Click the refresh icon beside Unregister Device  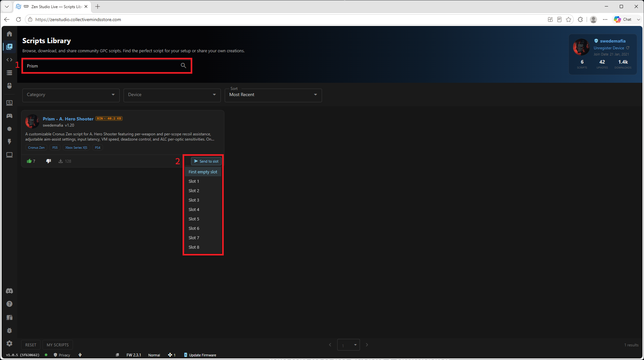tap(628, 48)
